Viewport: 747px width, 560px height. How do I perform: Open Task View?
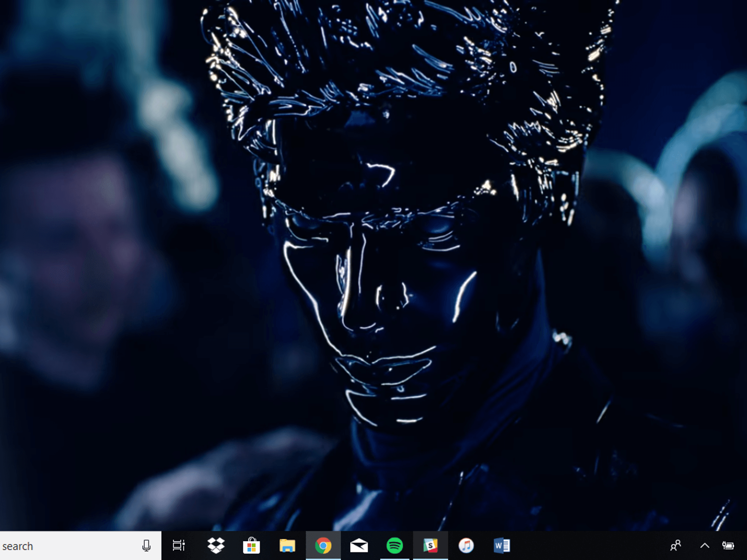[x=179, y=546]
